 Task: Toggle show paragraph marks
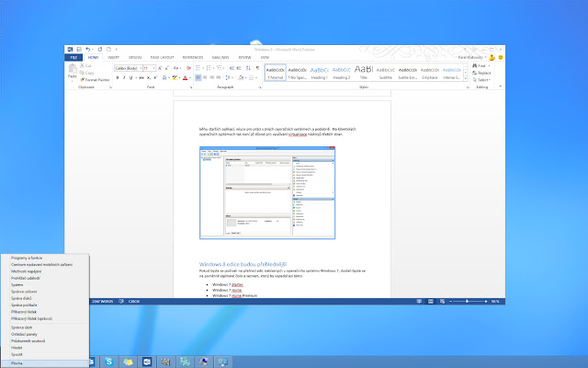point(257,68)
